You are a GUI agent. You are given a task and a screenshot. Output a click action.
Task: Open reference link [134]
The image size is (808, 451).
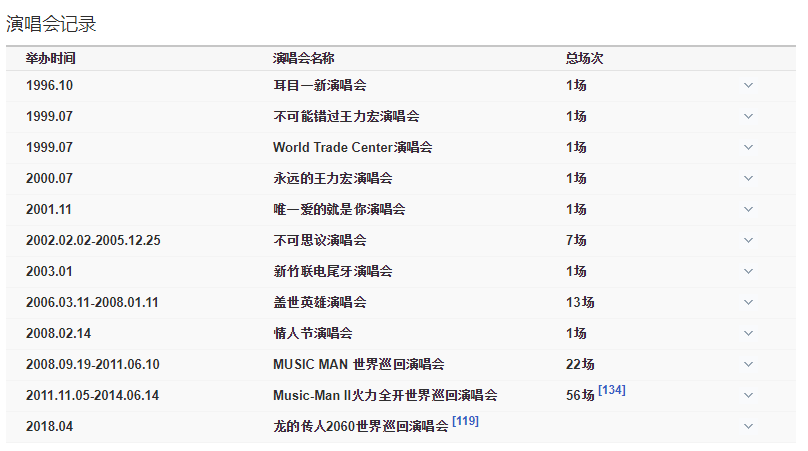pyautogui.click(x=612, y=390)
